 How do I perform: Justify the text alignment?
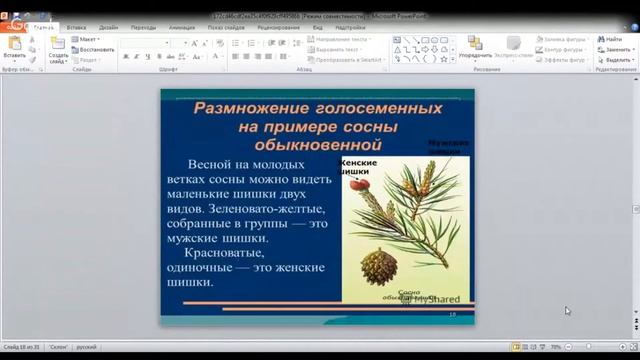coord(268,57)
